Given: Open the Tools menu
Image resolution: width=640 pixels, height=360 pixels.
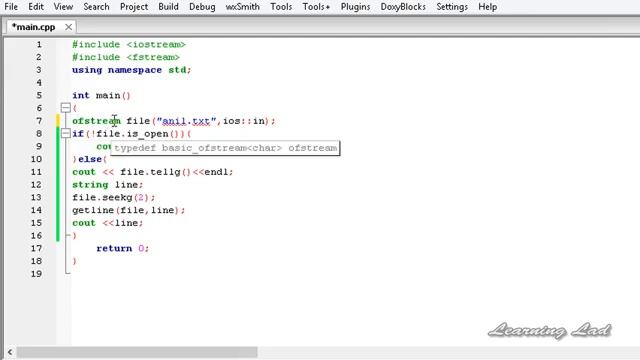Looking at the screenshot, I should coord(281,7).
